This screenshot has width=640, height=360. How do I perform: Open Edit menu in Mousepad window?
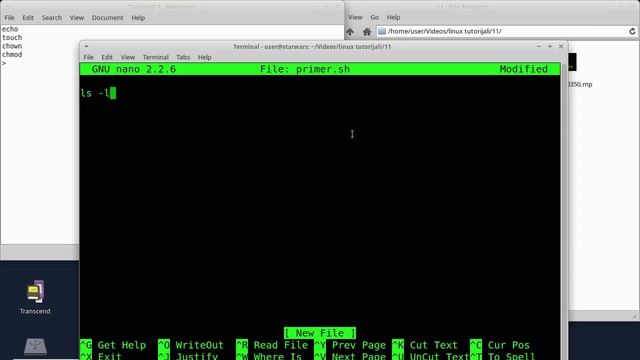pyautogui.click(x=28, y=18)
